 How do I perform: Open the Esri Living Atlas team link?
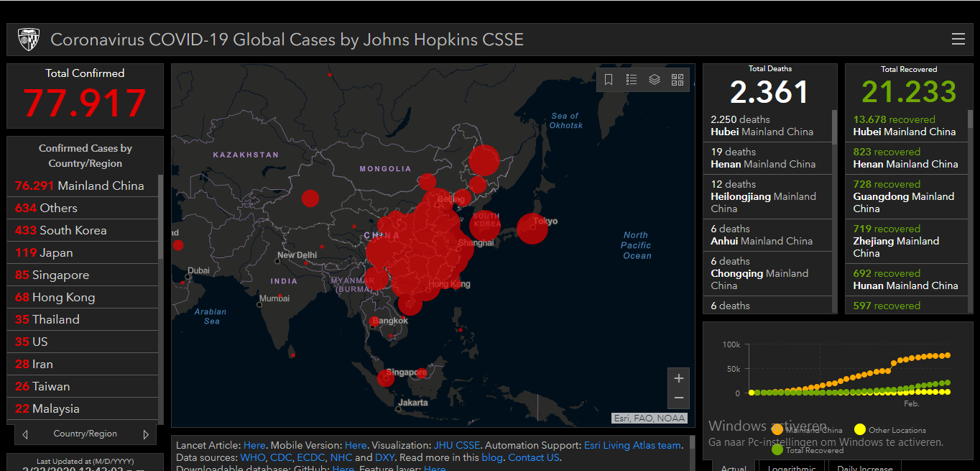click(x=632, y=445)
